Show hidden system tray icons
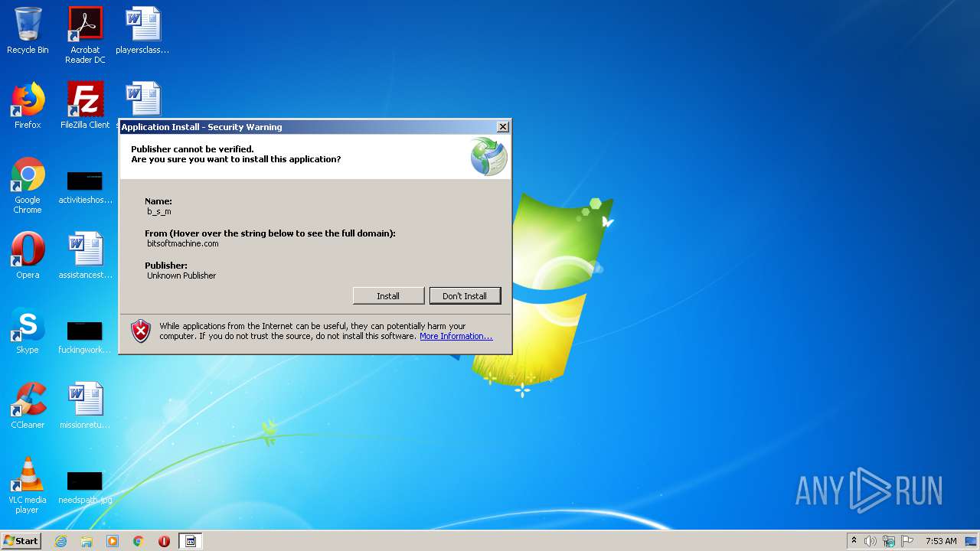The height and width of the screenshot is (551, 980). [x=854, y=541]
